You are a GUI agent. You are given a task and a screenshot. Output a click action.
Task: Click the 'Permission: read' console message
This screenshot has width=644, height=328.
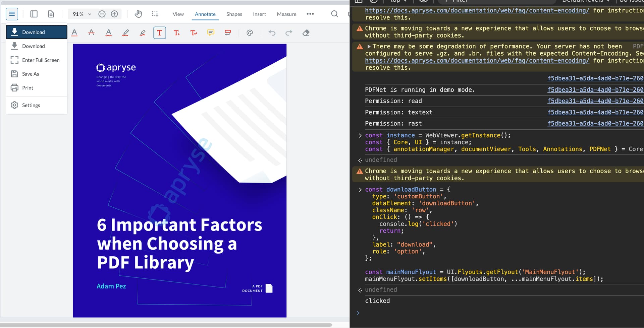click(393, 101)
